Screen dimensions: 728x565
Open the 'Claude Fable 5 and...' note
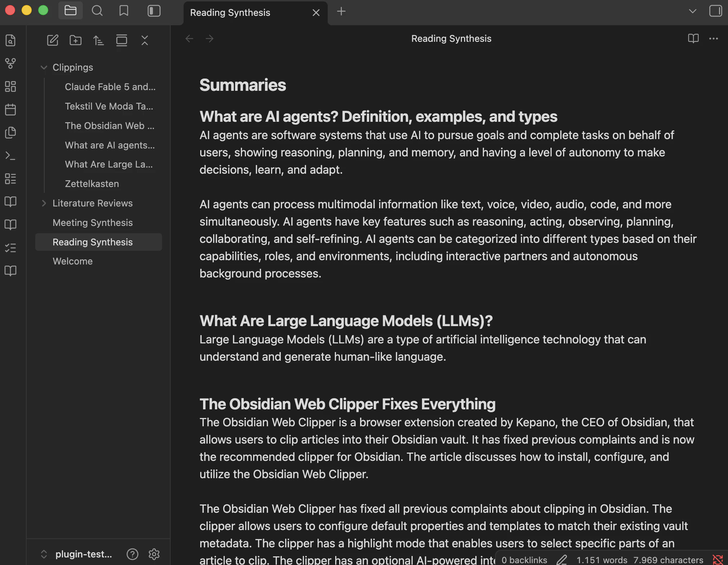point(110,87)
